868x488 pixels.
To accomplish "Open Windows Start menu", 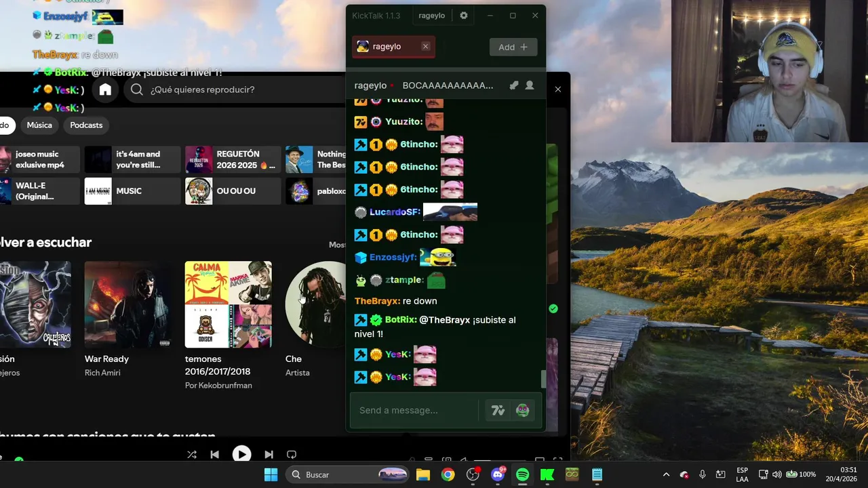I will (271, 474).
